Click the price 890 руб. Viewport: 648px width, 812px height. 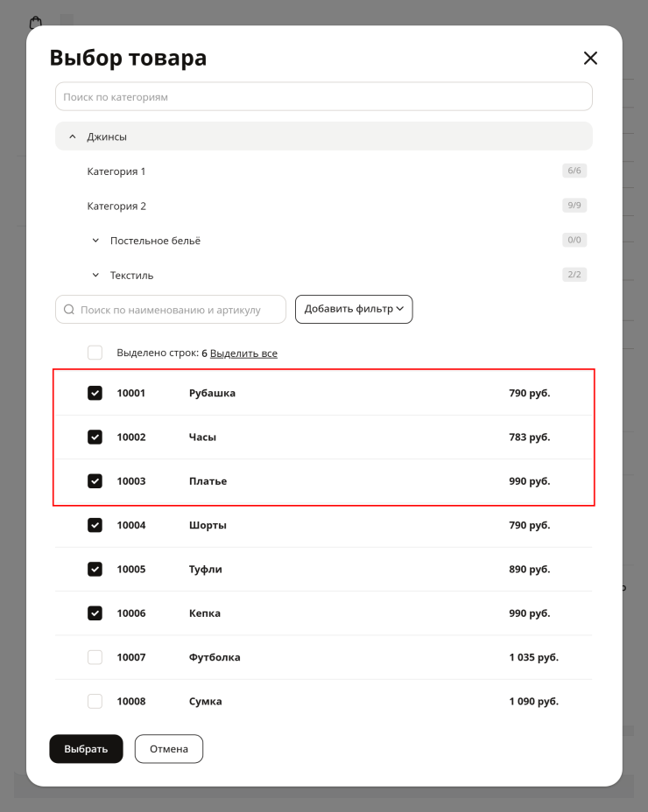pyautogui.click(x=529, y=569)
